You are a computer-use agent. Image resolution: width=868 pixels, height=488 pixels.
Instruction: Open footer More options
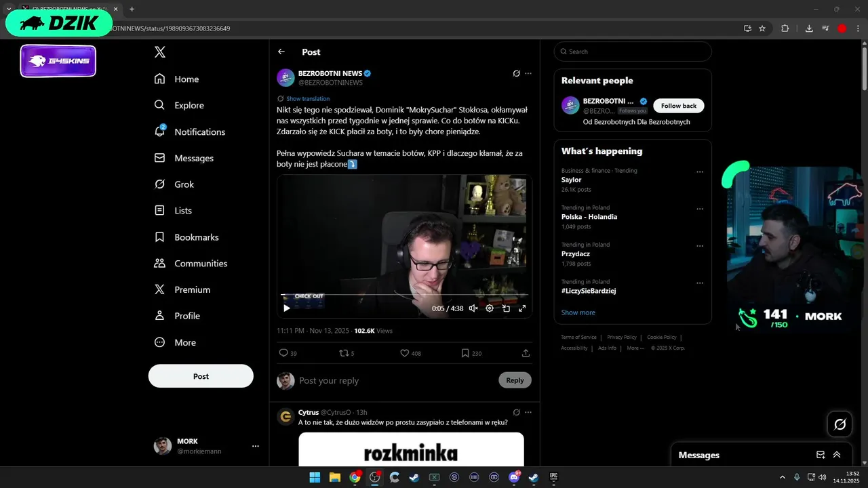(x=635, y=348)
